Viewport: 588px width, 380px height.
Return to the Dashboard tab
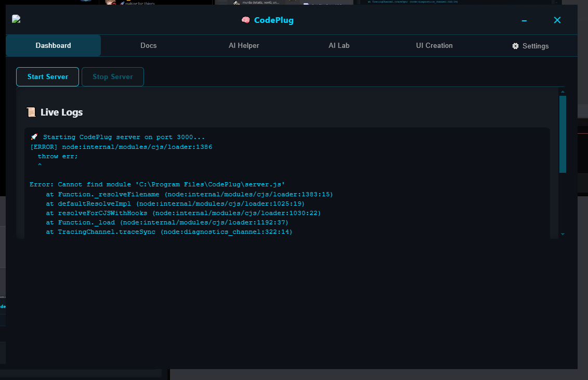coord(53,45)
